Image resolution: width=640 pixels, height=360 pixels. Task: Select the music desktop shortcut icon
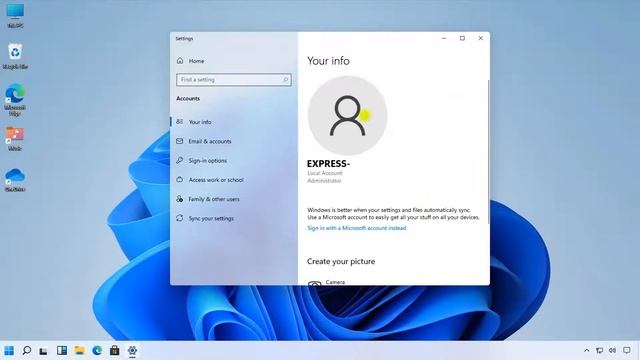click(15, 139)
